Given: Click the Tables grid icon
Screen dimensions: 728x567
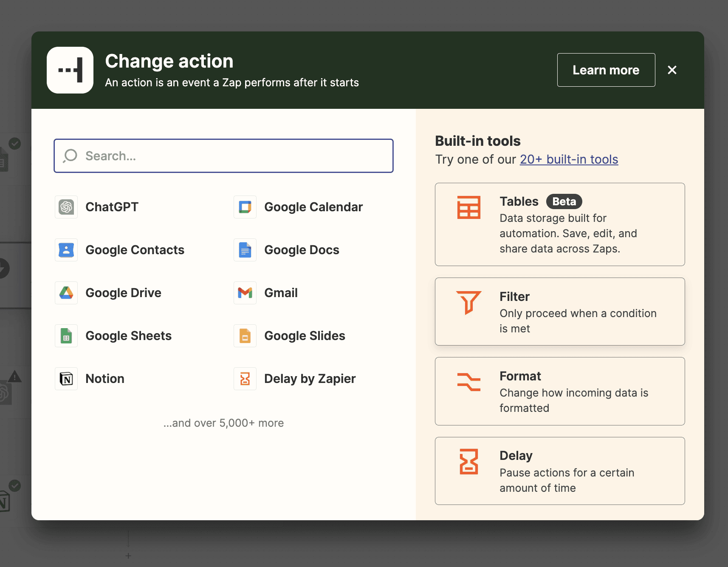Looking at the screenshot, I should (x=469, y=207).
